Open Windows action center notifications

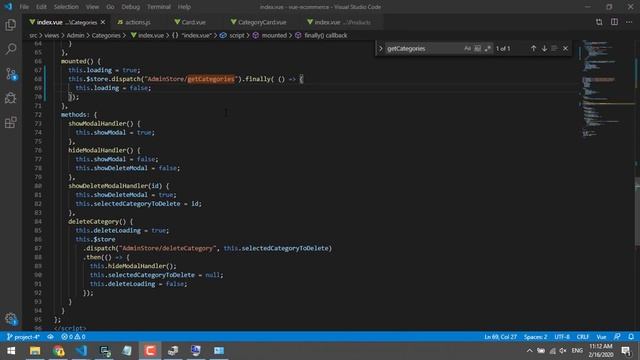click(x=626, y=351)
